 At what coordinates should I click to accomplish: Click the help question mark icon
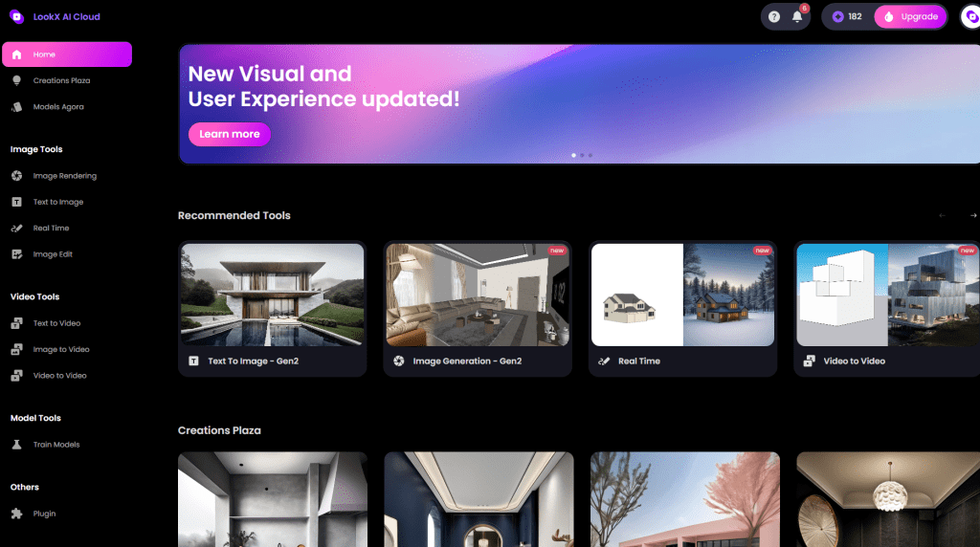(774, 16)
